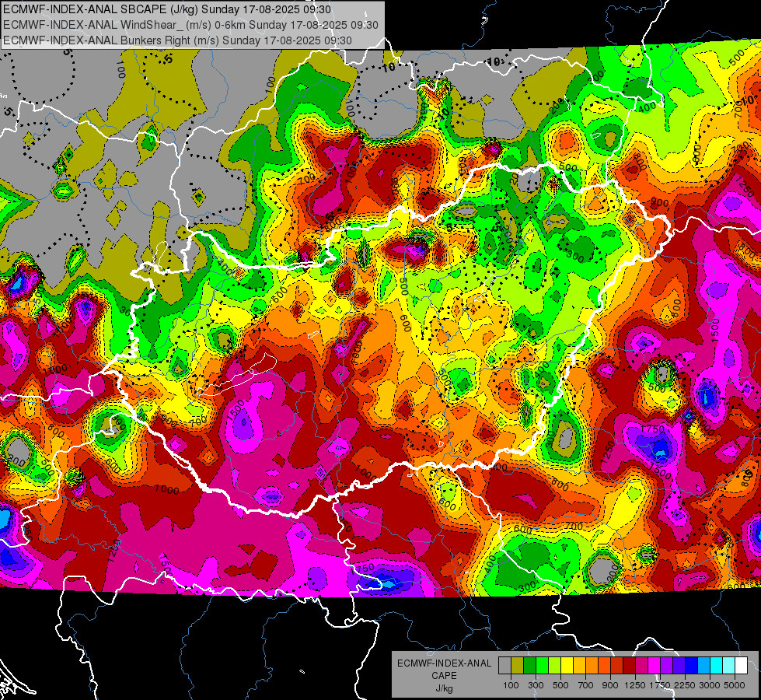The width and height of the screenshot is (761, 700).
Task: Click the CAPE label in the legend
Action: pos(444,675)
